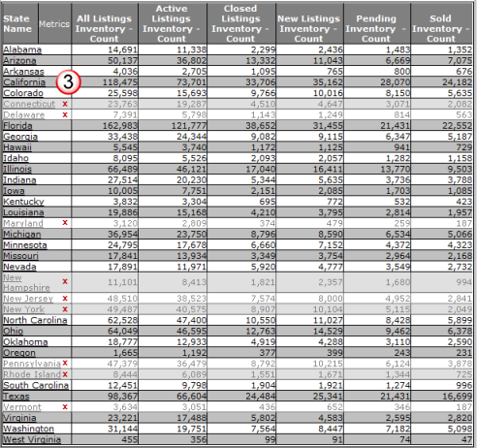477x448 pixels.
Task: Select Michigan's Active Listings value 23,750
Action: [191, 234]
